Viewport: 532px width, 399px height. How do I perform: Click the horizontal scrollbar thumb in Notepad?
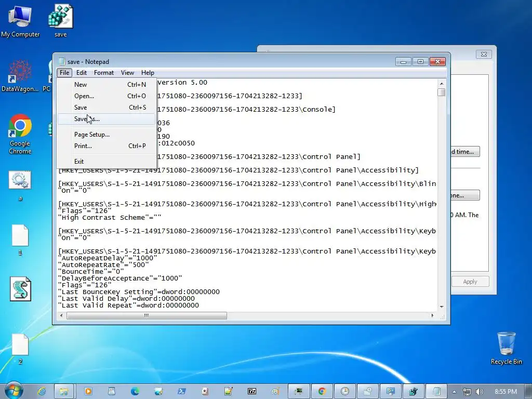pyautogui.click(x=147, y=315)
